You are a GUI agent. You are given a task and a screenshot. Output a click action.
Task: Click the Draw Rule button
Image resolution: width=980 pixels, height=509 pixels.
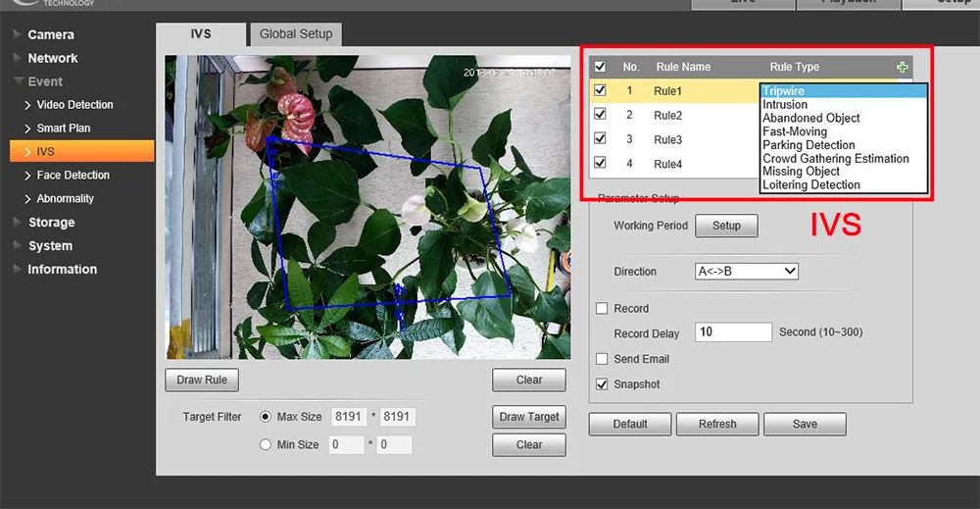[x=202, y=380]
